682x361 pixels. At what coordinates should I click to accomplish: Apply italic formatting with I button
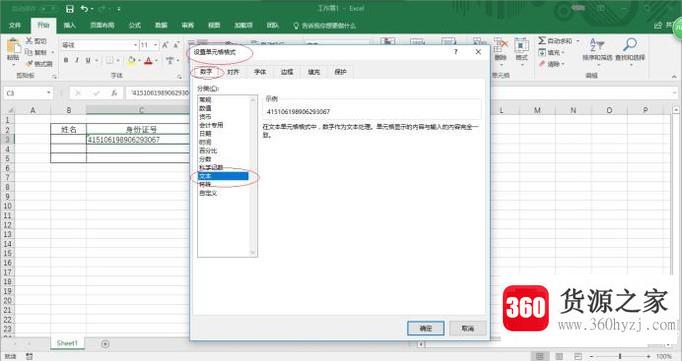click(77, 60)
